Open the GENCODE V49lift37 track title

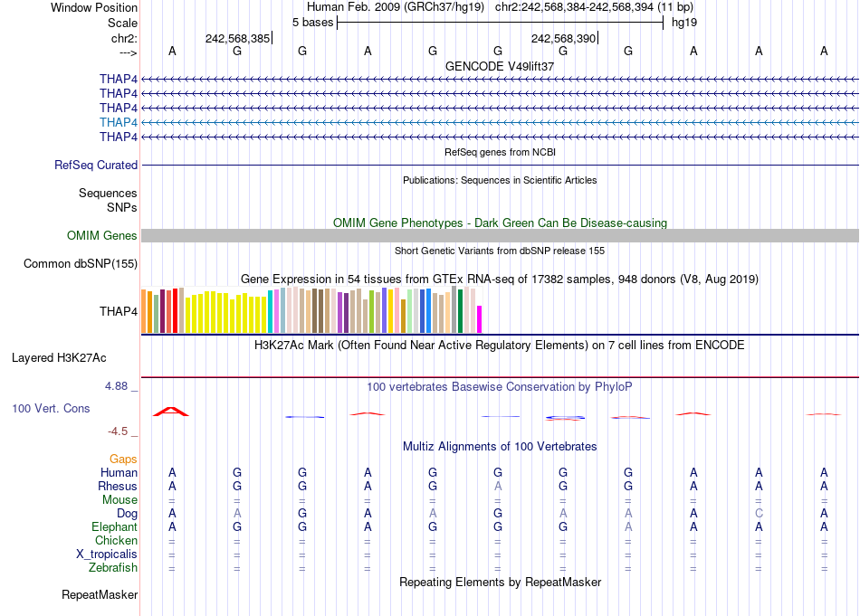500,66
